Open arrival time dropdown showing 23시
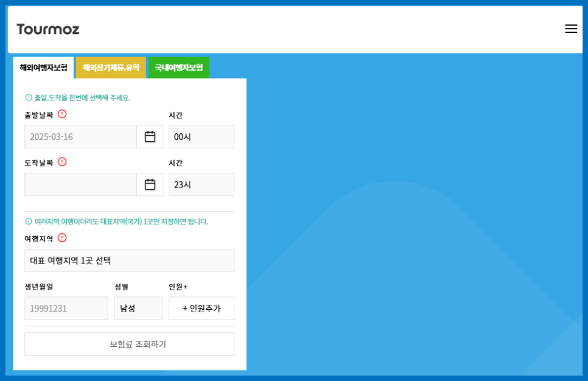Image resolution: width=588 pixels, height=381 pixels. pyautogui.click(x=201, y=184)
